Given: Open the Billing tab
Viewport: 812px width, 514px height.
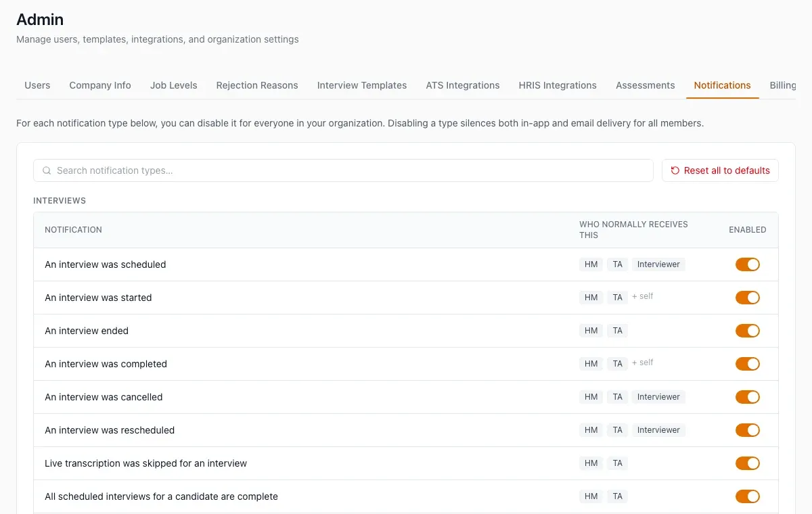Looking at the screenshot, I should click(782, 85).
